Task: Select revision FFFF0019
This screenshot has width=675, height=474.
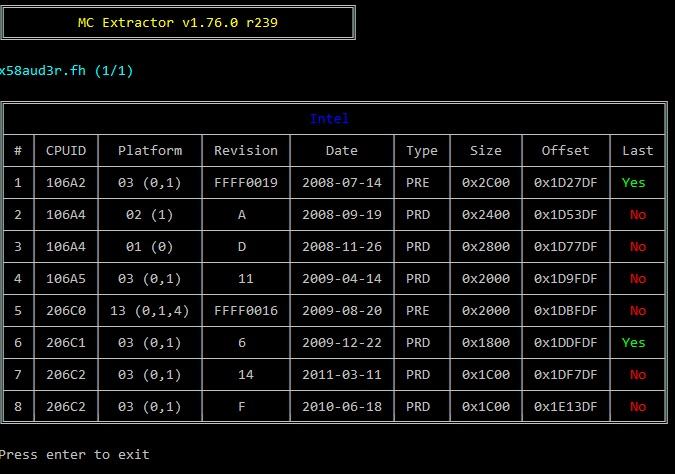Action: click(x=246, y=183)
